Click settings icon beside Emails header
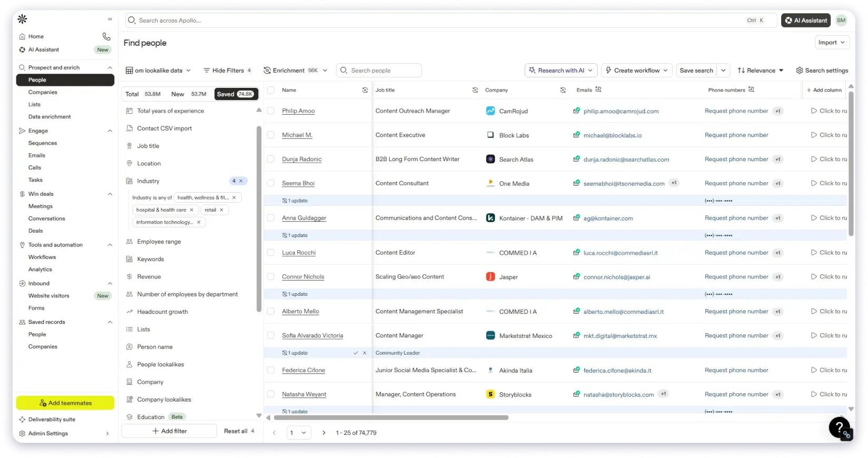The image size is (868, 458). tap(598, 89)
